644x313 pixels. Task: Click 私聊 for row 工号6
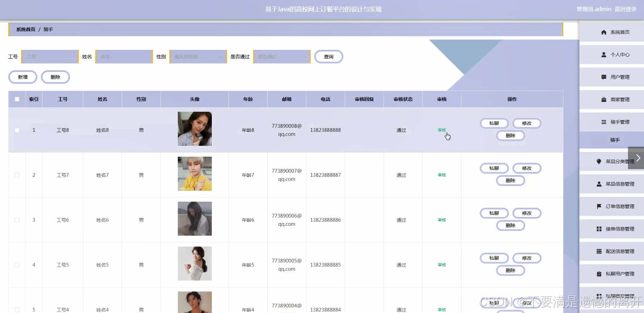494,213
